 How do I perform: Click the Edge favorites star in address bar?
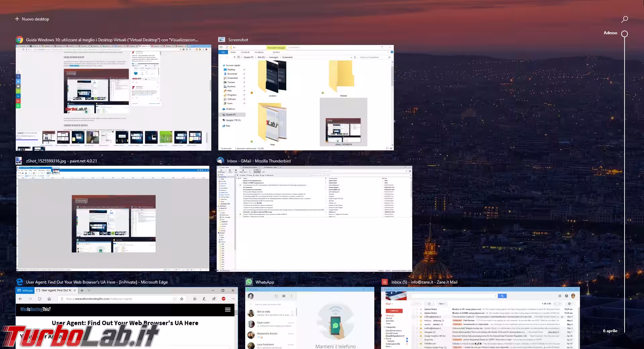[x=181, y=299]
